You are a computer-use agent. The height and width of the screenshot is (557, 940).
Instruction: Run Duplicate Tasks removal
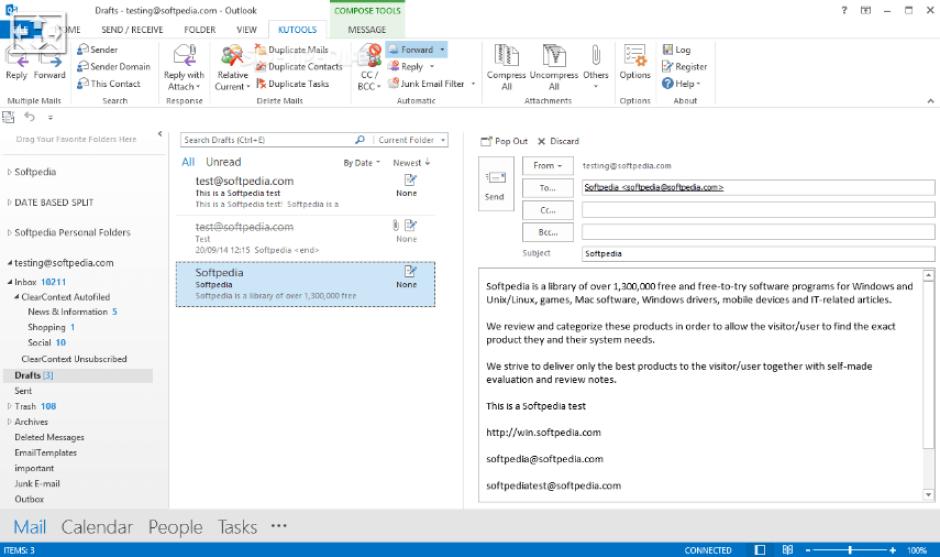pyautogui.click(x=293, y=84)
